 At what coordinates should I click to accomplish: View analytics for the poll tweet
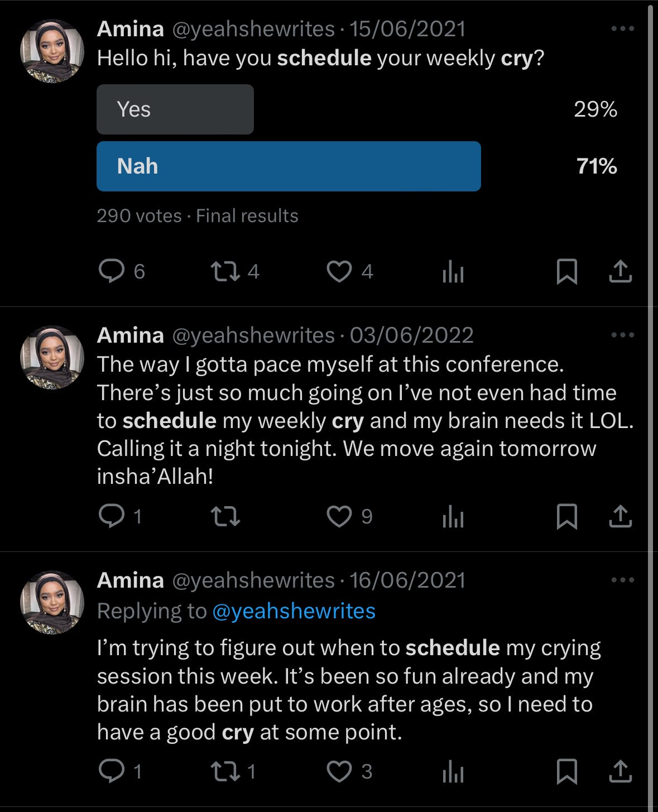coord(453,272)
